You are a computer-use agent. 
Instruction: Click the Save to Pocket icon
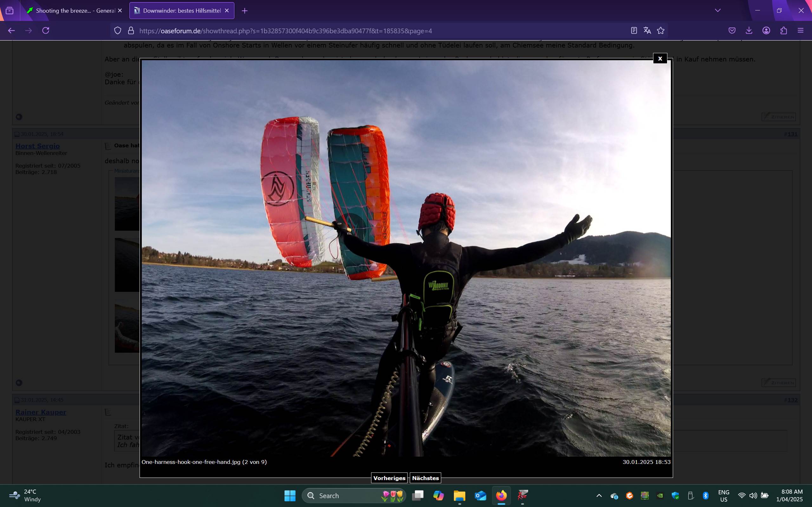[732, 30]
